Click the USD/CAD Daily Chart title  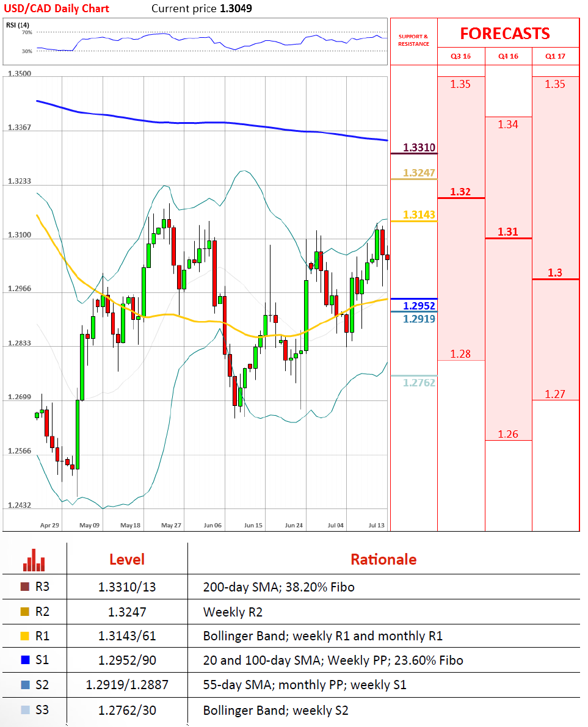click(59, 9)
